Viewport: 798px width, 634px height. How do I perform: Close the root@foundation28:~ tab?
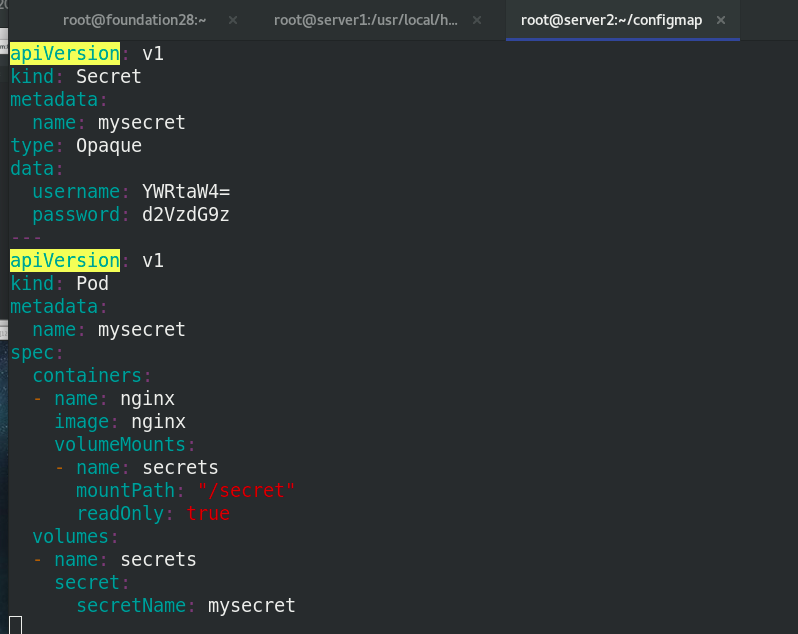point(233,20)
